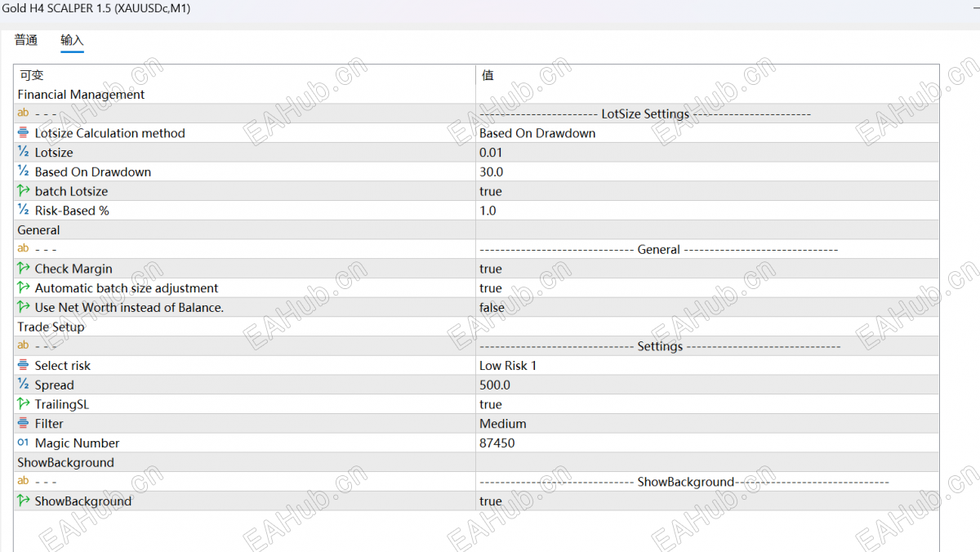Select the 输入 tab
Image resolution: width=980 pixels, height=552 pixels.
pyautogui.click(x=72, y=40)
